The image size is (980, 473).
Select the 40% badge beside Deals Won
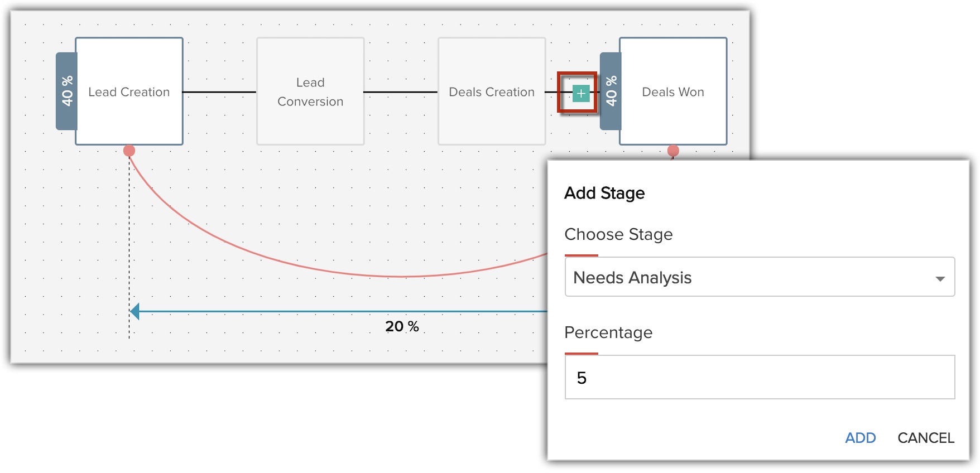tap(611, 91)
